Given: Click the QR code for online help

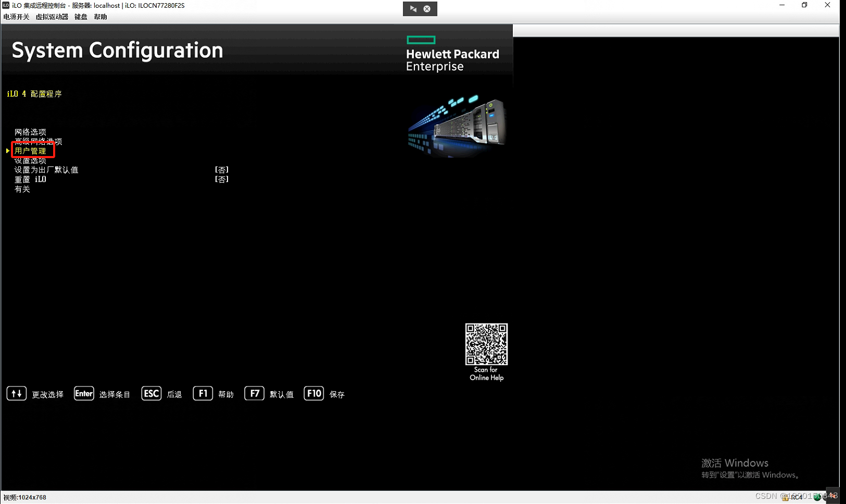Looking at the screenshot, I should [x=486, y=344].
